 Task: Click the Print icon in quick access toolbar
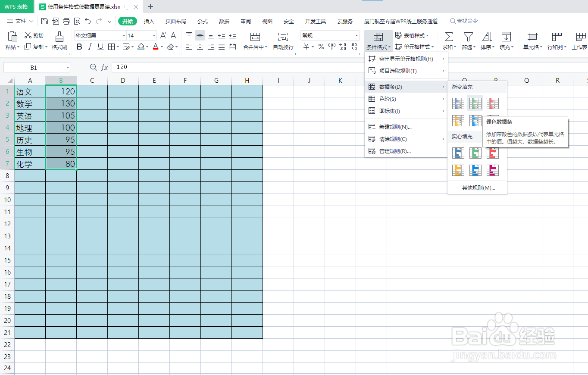click(66, 21)
